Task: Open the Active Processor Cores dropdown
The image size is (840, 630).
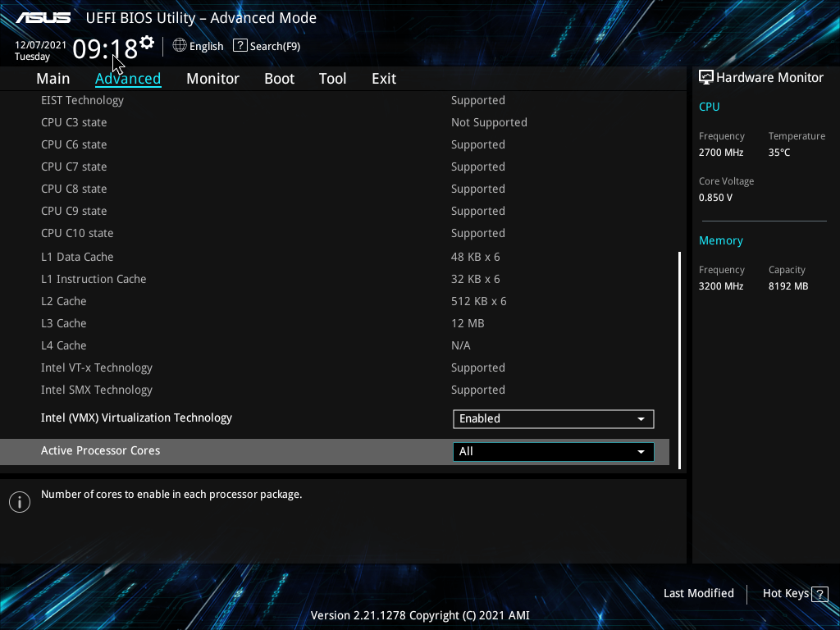Action: coord(554,452)
